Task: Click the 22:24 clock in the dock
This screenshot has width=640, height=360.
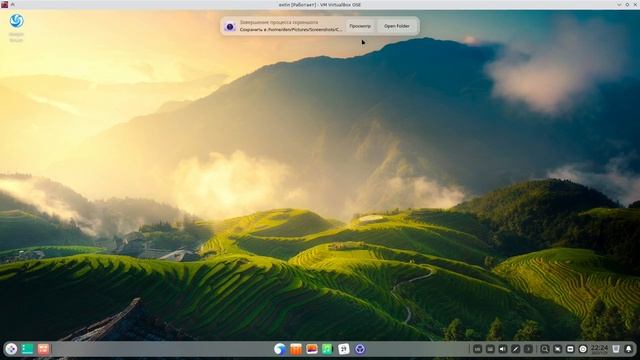Action: 599,349
